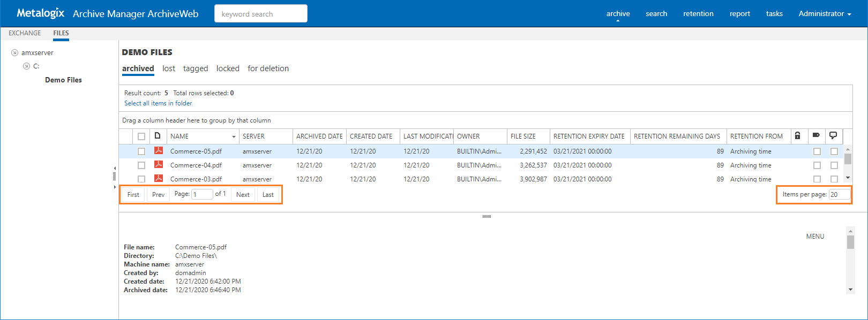Click the splitter grip below the pager
Image resolution: width=868 pixels, height=320 pixels.
[487, 217]
